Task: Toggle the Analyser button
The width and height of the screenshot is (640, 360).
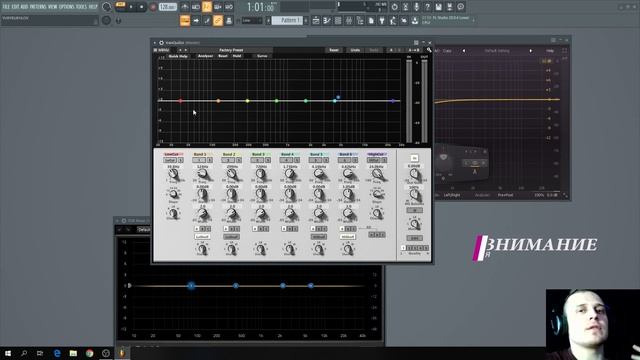Action: (x=205, y=56)
